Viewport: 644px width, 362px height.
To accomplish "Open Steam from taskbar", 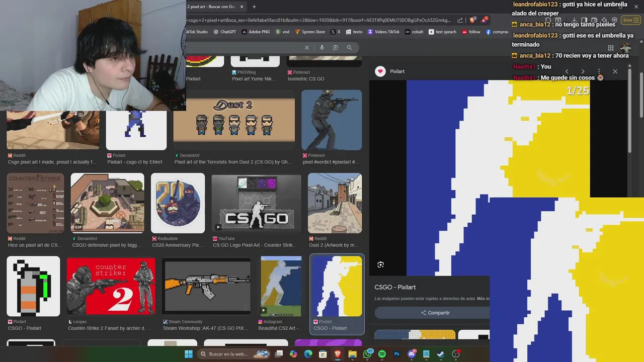I will (x=441, y=354).
